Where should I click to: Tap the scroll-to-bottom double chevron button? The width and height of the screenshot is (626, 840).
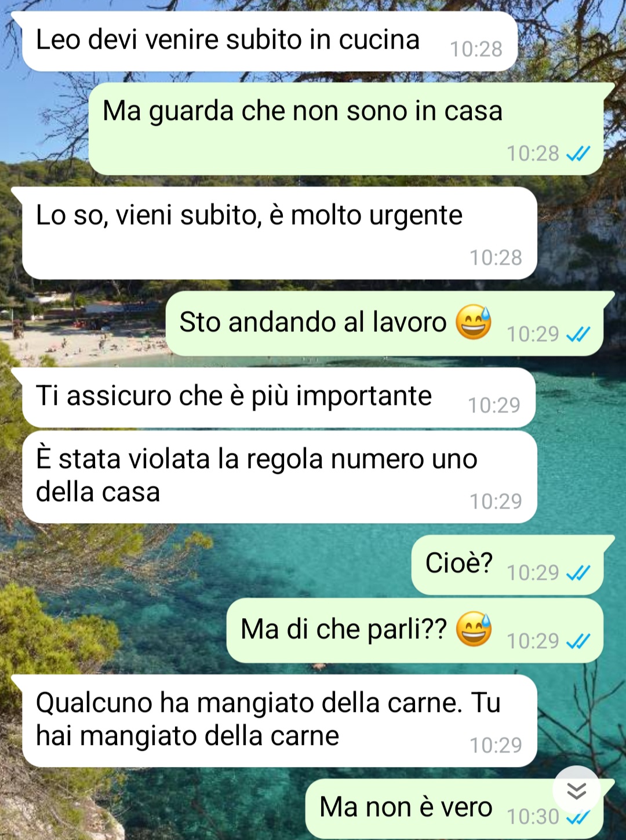[576, 790]
